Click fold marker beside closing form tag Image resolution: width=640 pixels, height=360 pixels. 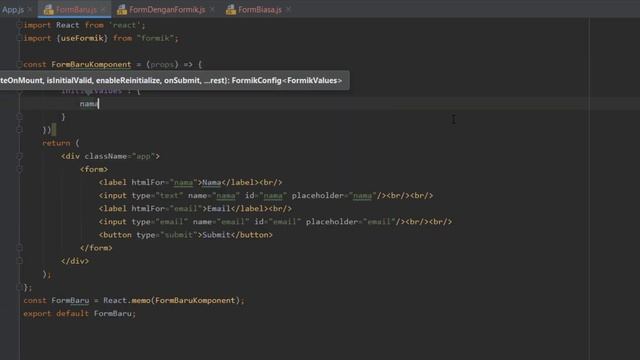19,247
